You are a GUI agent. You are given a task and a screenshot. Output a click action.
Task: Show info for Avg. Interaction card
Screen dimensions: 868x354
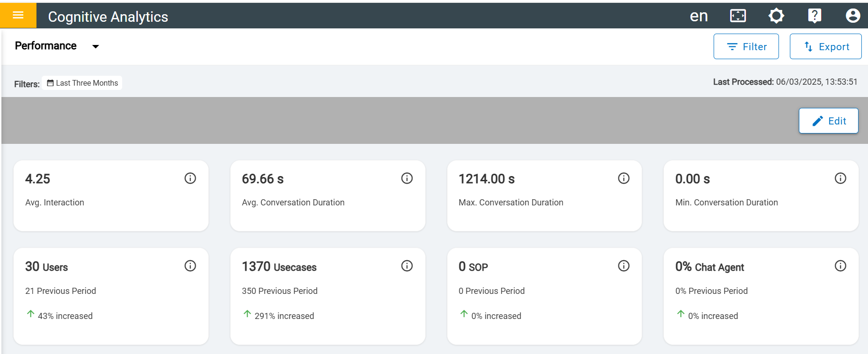(190, 178)
